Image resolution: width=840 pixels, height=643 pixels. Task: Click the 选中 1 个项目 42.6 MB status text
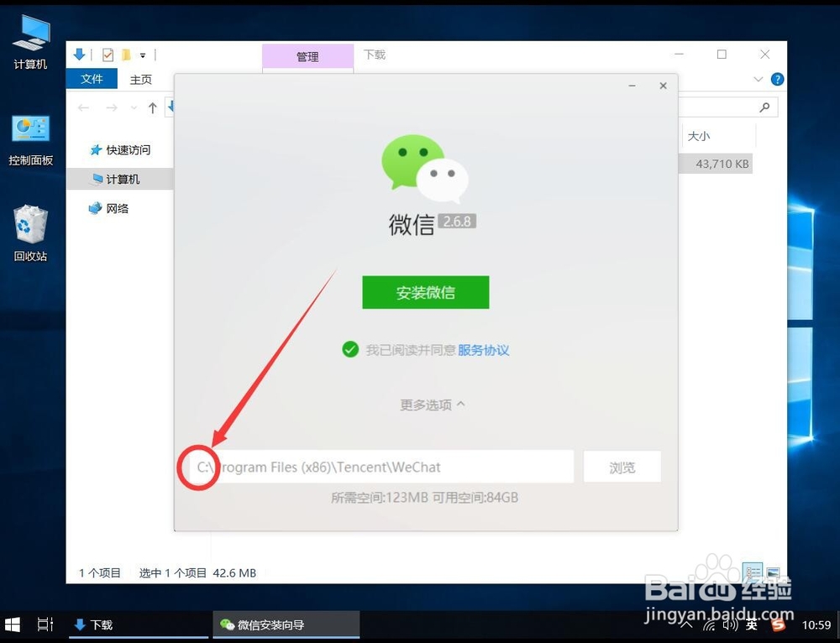(x=197, y=572)
